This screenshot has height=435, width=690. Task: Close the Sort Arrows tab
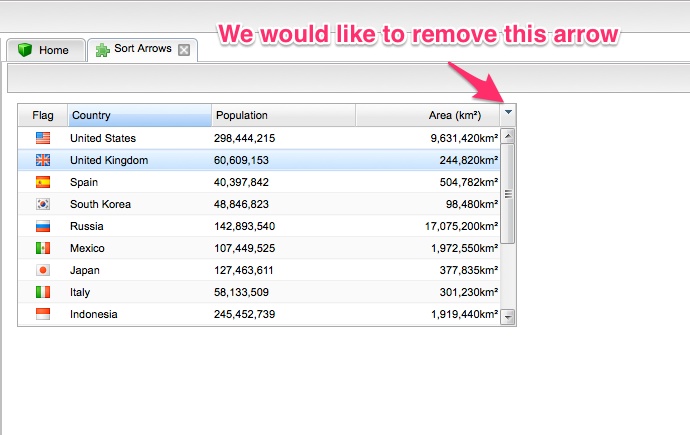(183, 50)
